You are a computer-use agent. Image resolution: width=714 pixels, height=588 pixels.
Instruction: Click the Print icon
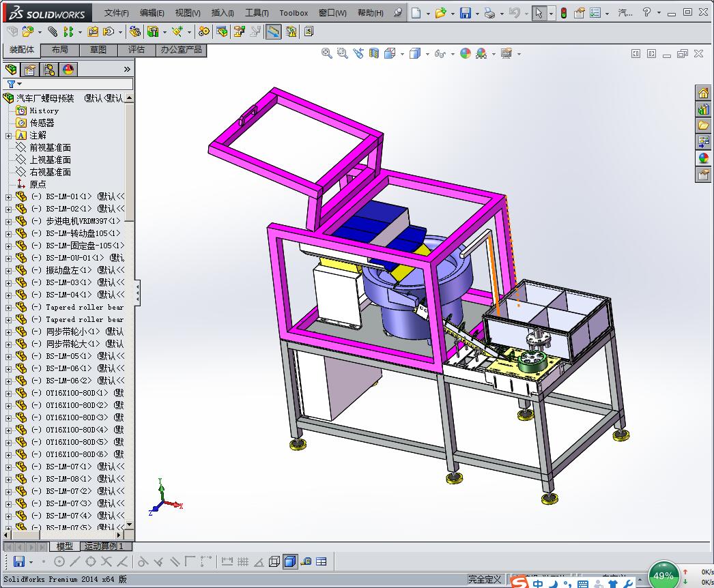(x=490, y=13)
